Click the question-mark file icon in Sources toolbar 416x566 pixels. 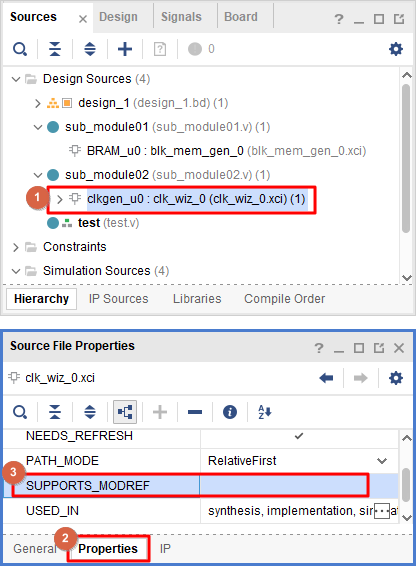tap(160, 49)
